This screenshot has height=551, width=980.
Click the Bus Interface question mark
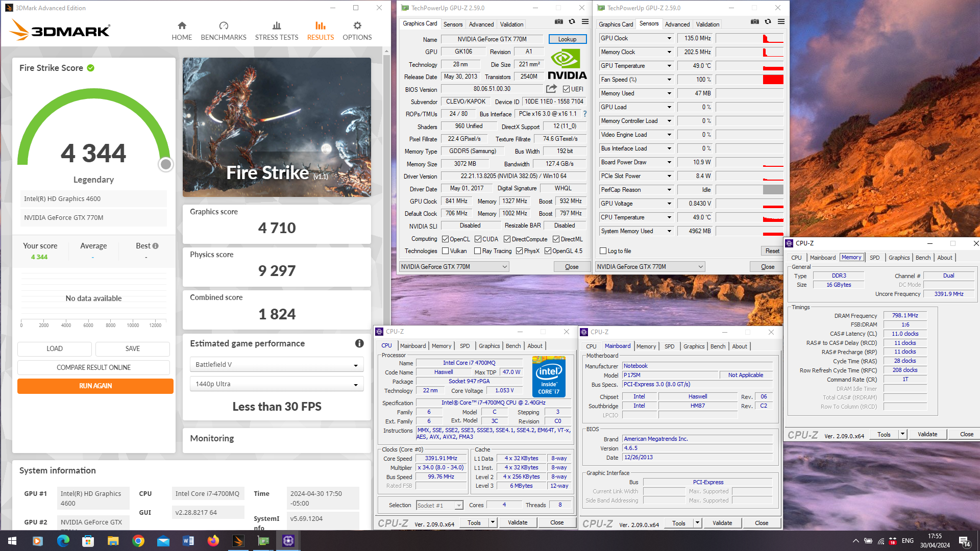point(585,114)
